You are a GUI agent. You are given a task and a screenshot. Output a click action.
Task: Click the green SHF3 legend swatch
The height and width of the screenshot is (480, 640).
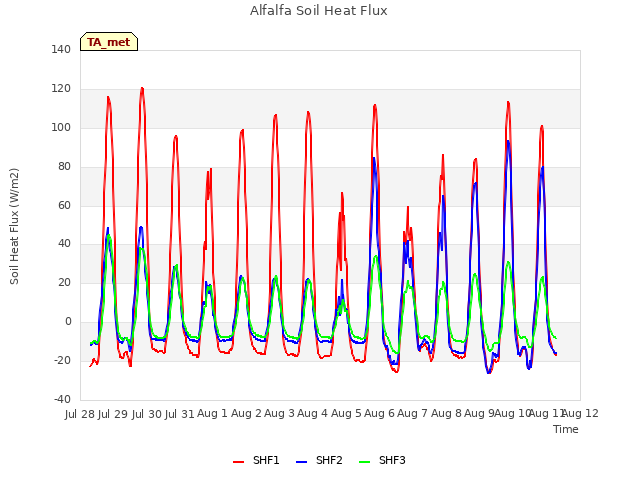(x=364, y=462)
